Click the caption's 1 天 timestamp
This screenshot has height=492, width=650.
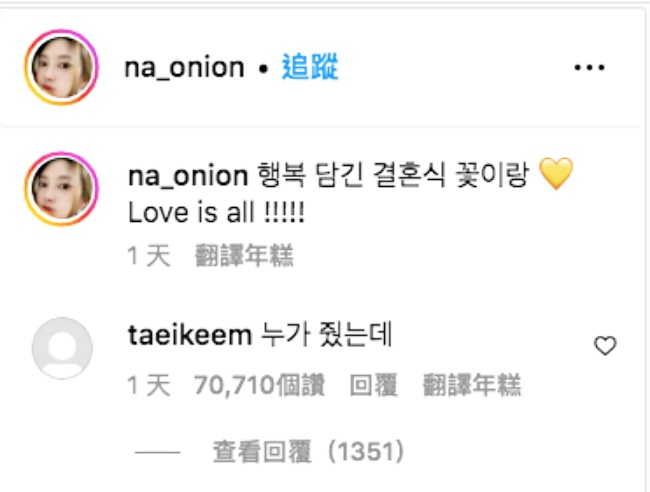(149, 255)
